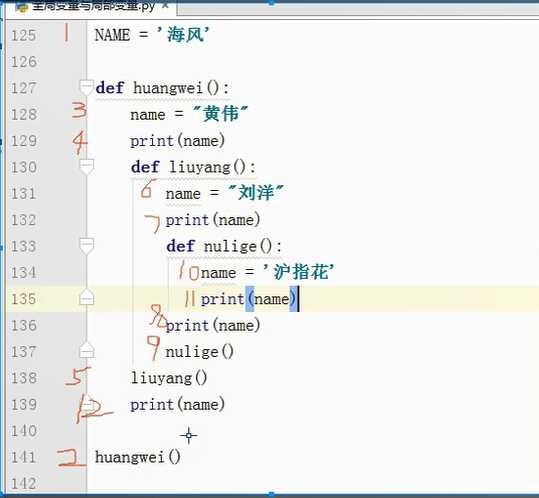Click the huangwei() call on line 141
539x498 pixels.
click(138, 457)
